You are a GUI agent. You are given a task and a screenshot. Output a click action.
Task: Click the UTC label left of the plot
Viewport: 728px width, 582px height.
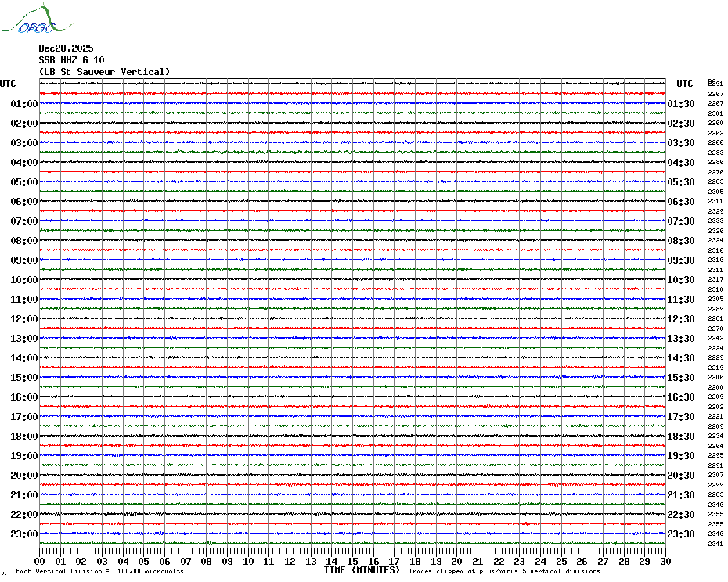click(8, 84)
